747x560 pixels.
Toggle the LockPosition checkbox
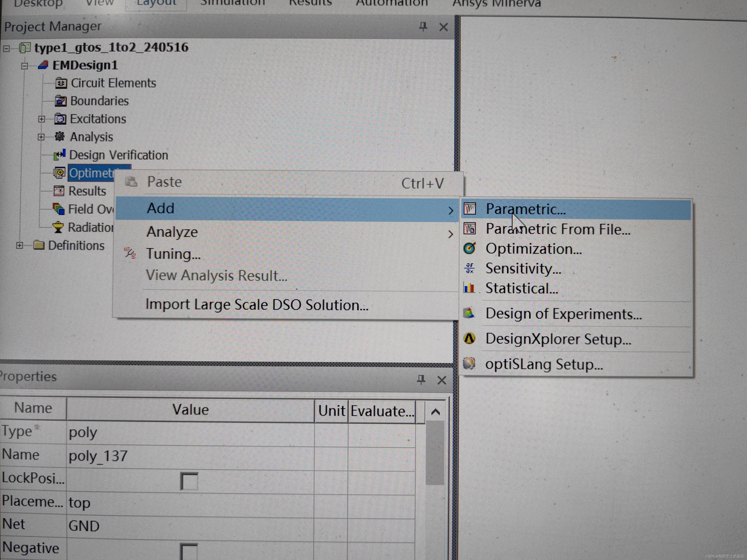(189, 481)
